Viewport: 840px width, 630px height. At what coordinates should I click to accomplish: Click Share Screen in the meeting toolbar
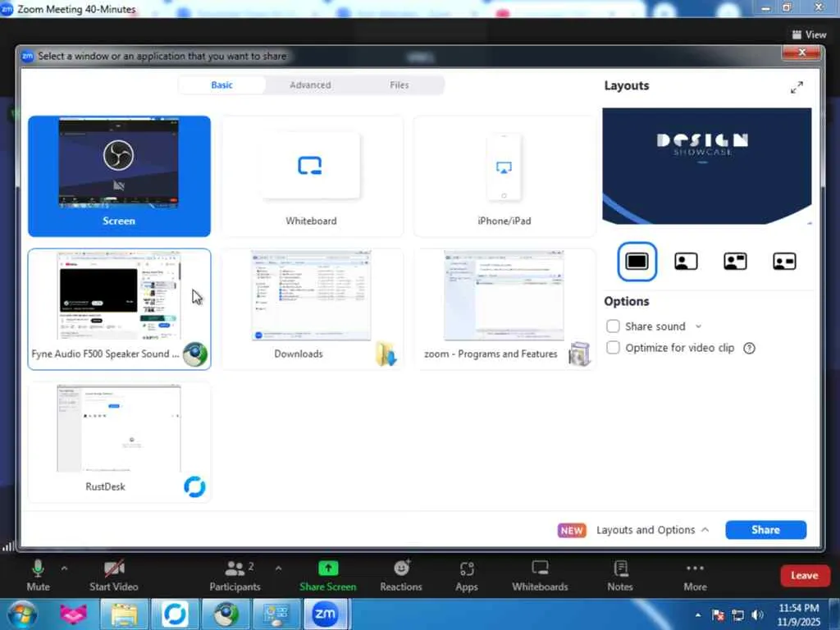[x=328, y=575]
